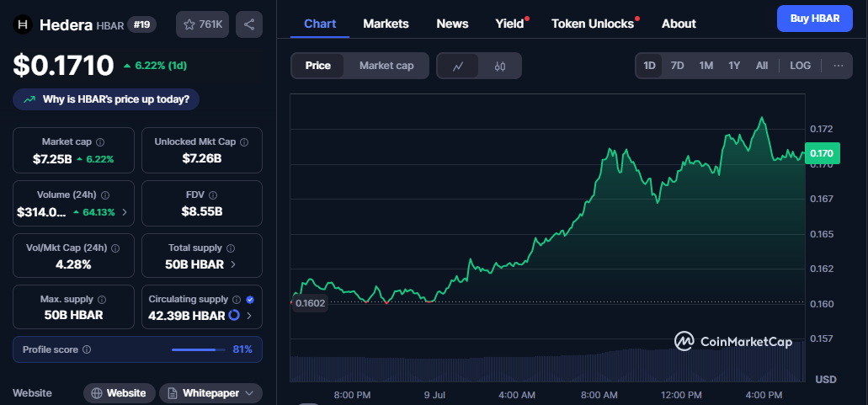The height and width of the screenshot is (405, 868).
Task: Click the Total supply info icon
Action: point(231,248)
